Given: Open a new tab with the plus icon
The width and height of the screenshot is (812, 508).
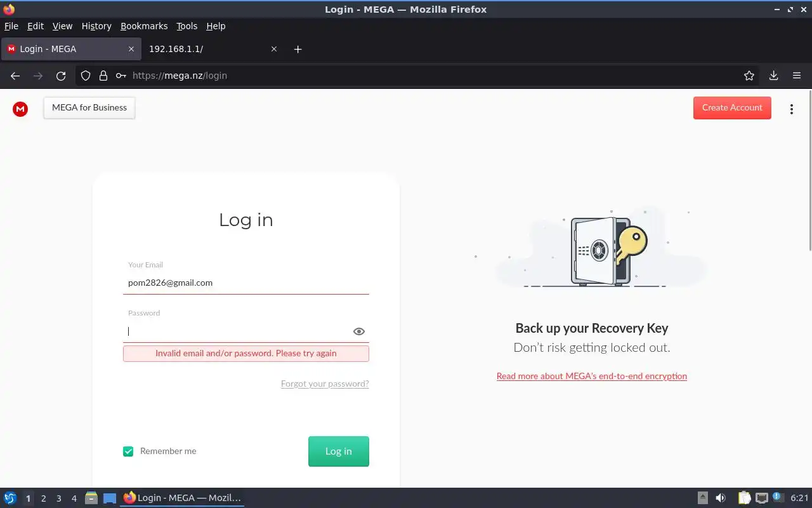Looking at the screenshot, I should (298, 49).
